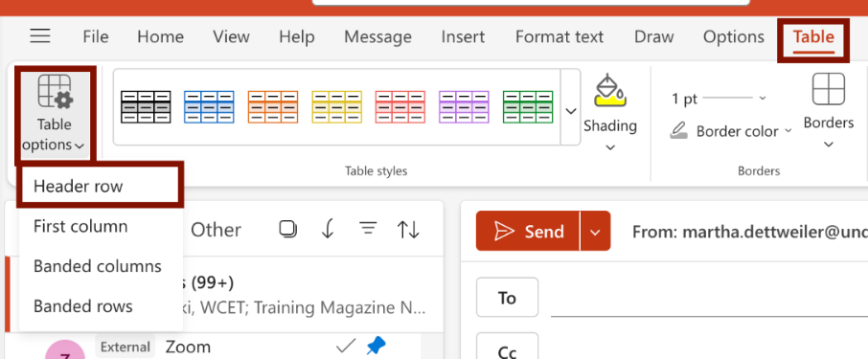Viewport: 868px width, 359px height.
Task: Select the Table ribbon tab
Action: point(813,38)
